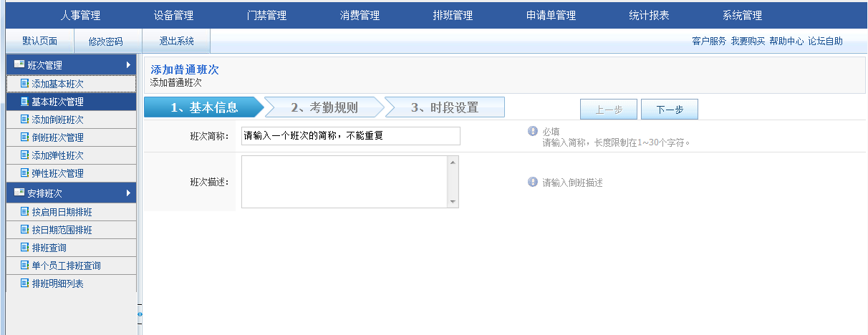Click the 班次描述 scrollbar down arrow
Viewport: 868px width, 335px height.
(453, 203)
